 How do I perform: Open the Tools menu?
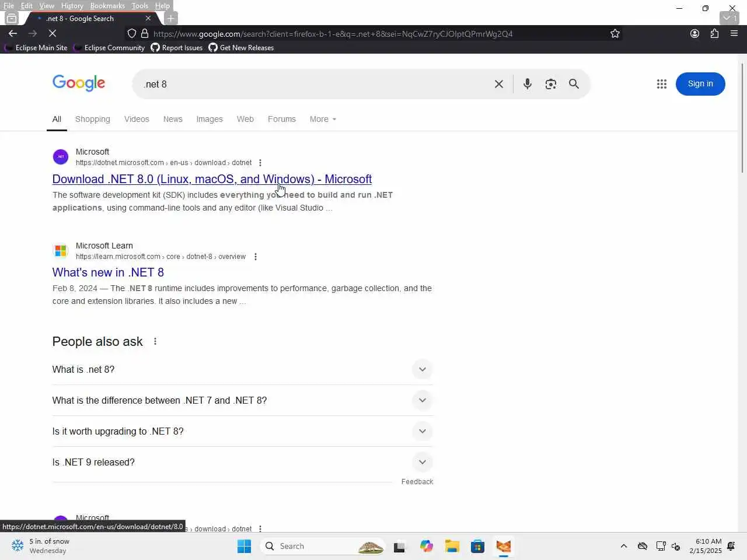140,6
